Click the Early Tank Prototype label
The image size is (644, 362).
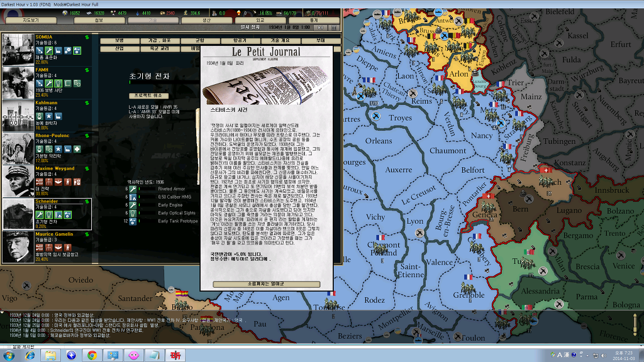tap(178, 221)
